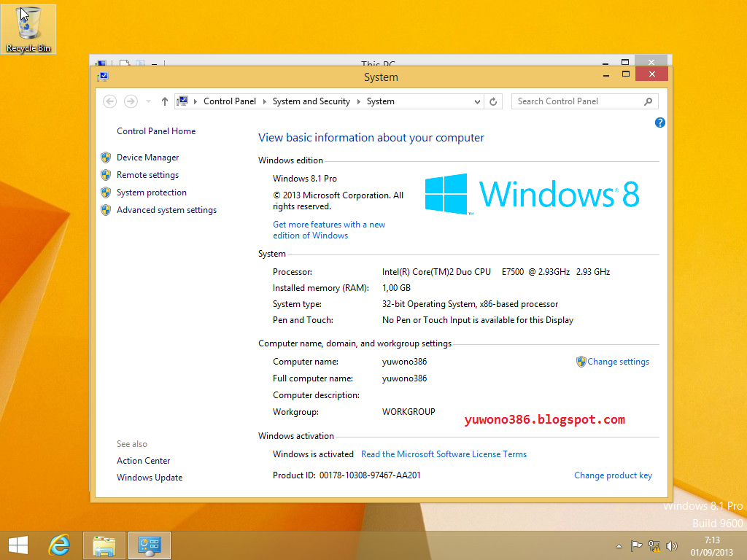Open Action Center flag in tray
Viewport: 747px width, 560px height.
tap(636, 546)
